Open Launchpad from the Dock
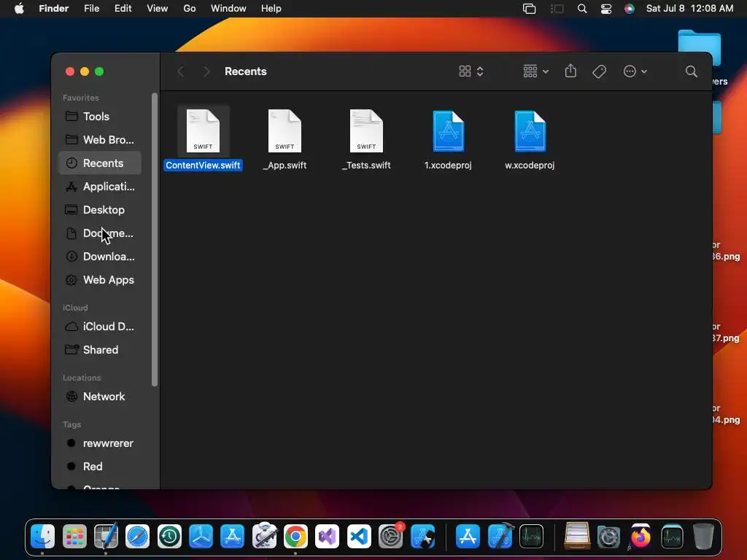The width and height of the screenshot is (747, 560). click(x=75, y=537)
